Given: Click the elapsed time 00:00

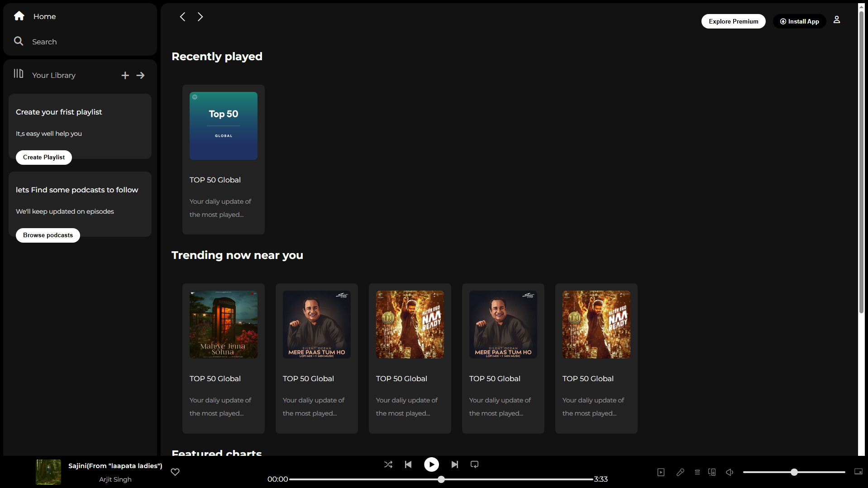Looking at the screenshot, I should (277, 479).
